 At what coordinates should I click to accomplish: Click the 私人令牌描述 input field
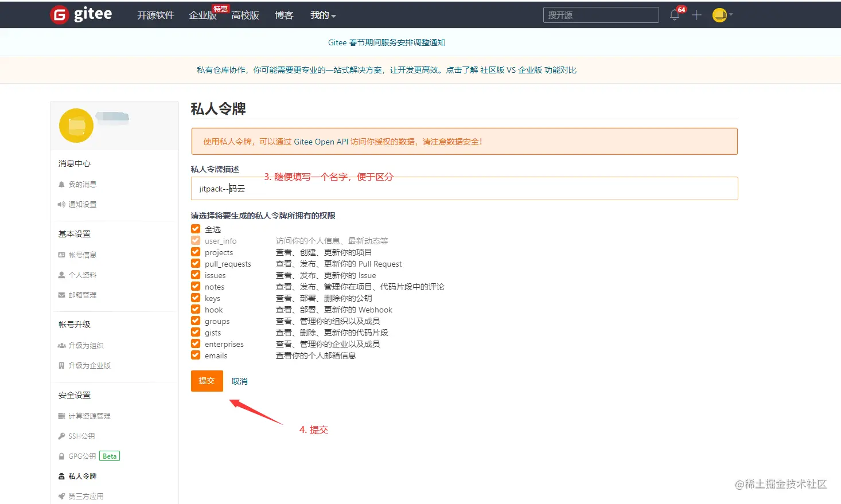pyautogui.click(x=464, y=189)
